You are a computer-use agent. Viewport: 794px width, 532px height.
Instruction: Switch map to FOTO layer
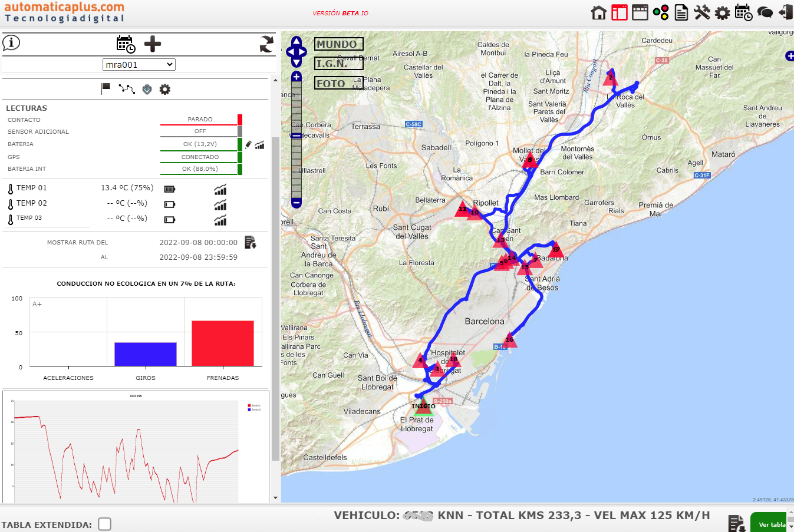(331, 83)
